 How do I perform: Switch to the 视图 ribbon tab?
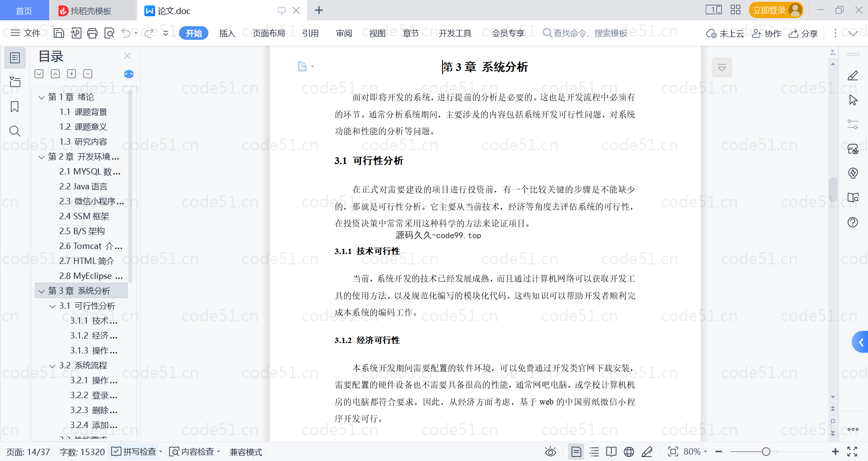(x=377, y=33)
